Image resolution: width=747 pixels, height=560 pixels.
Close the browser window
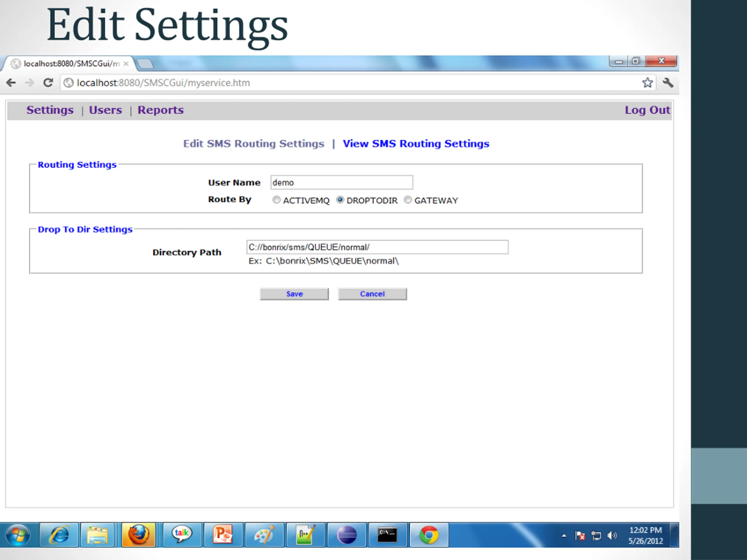coord(661,62)
